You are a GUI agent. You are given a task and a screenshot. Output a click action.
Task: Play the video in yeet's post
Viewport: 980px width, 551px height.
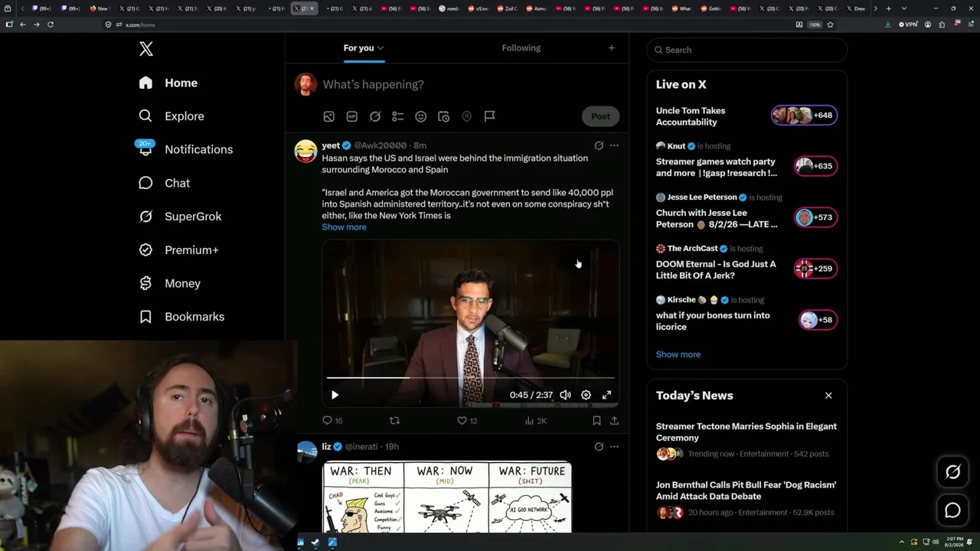(335, 395)
